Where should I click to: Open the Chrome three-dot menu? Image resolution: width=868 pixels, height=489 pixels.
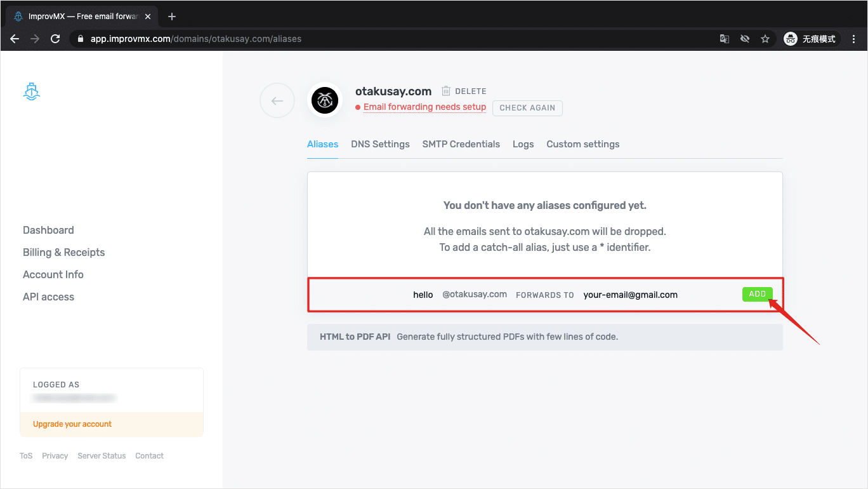pos(854,39)
